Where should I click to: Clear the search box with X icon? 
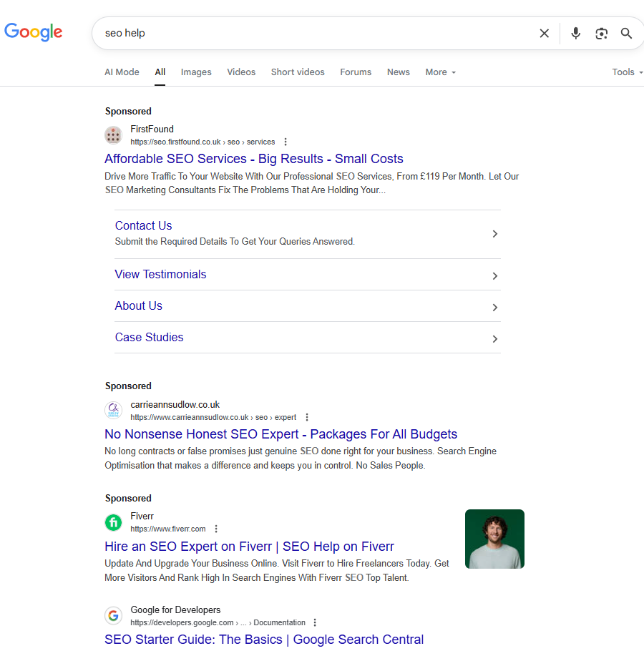544,33
